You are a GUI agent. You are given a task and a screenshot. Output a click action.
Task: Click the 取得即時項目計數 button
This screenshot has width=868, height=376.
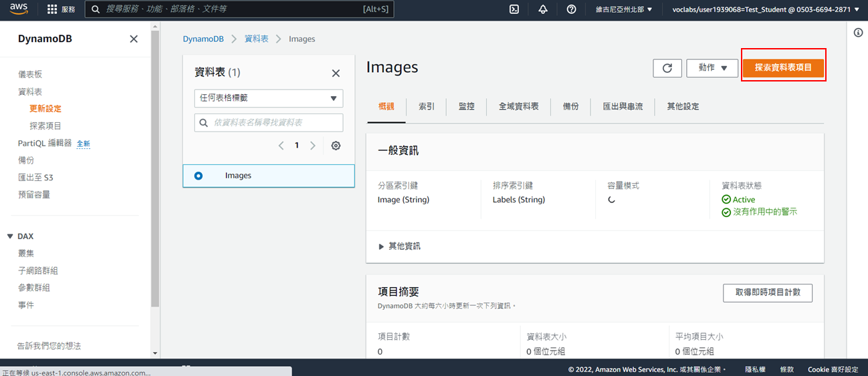pos(768,293)
